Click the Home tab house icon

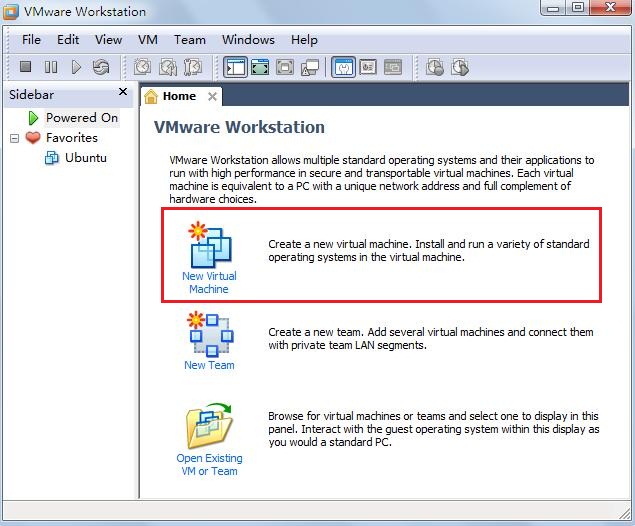click(151, 96)
